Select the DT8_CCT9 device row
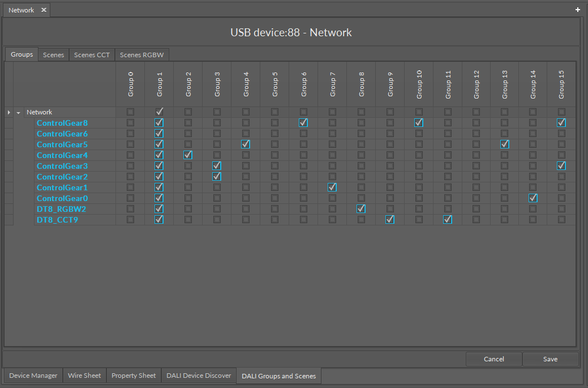 coord(57,220)
